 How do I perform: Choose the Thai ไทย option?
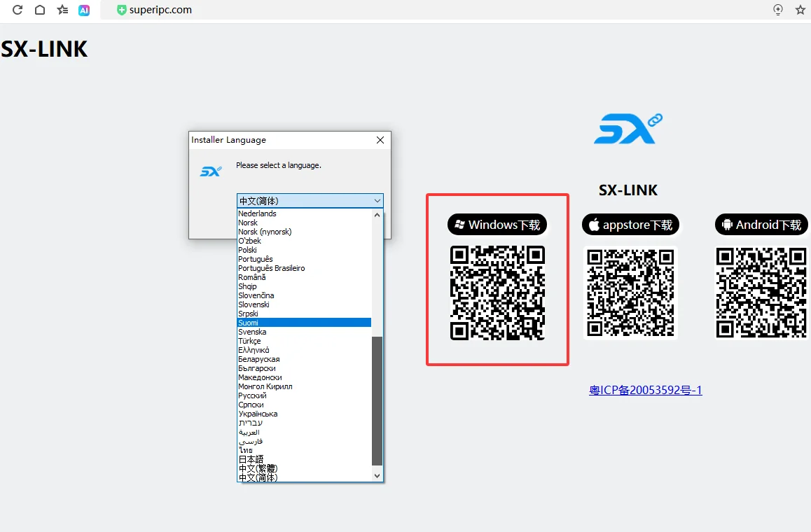pos(304,450)
